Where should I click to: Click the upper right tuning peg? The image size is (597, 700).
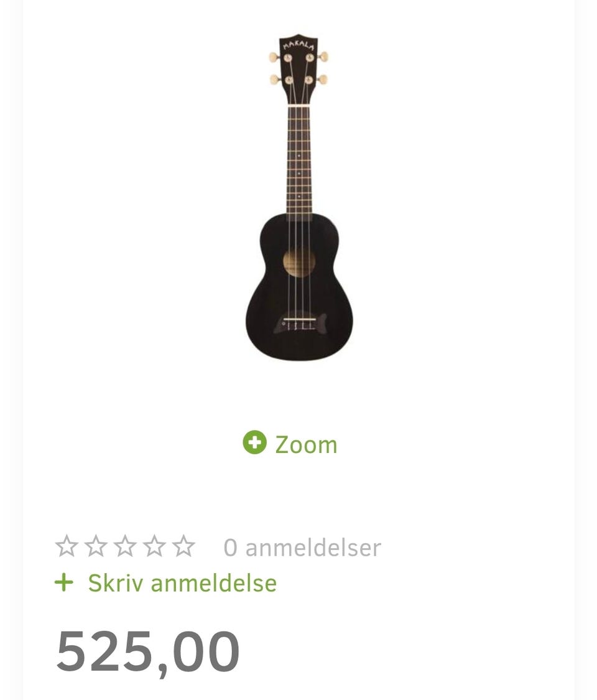tap(323, 57)
